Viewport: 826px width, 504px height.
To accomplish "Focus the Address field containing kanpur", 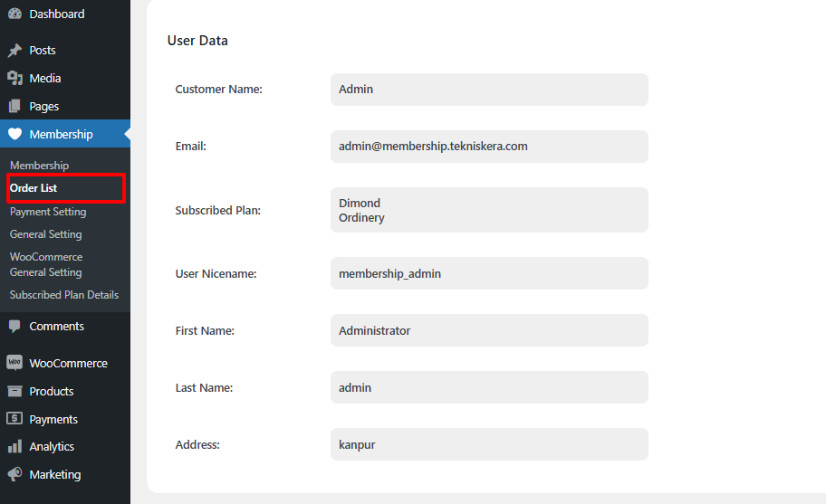I will click(x=489, y=444).
